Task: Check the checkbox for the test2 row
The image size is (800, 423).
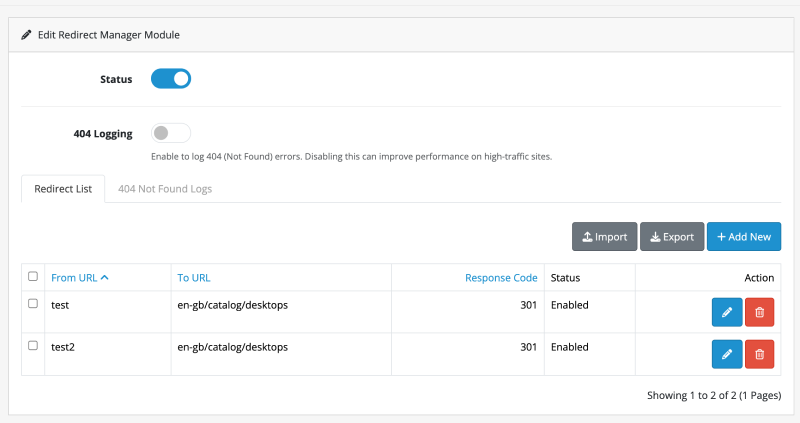Action: (33, 346)
